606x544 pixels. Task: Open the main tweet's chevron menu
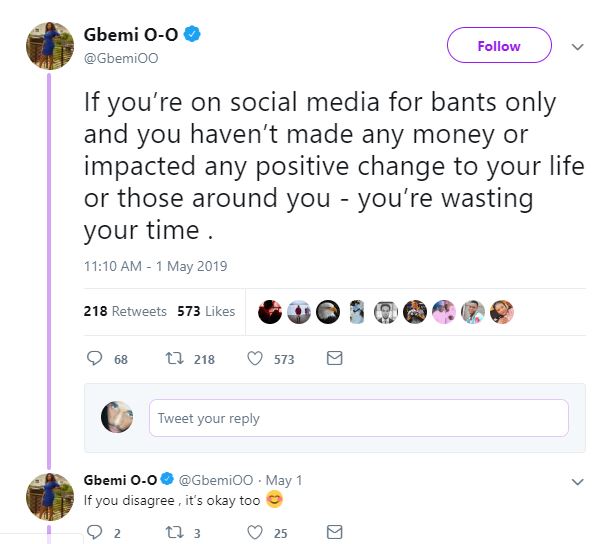577,47
